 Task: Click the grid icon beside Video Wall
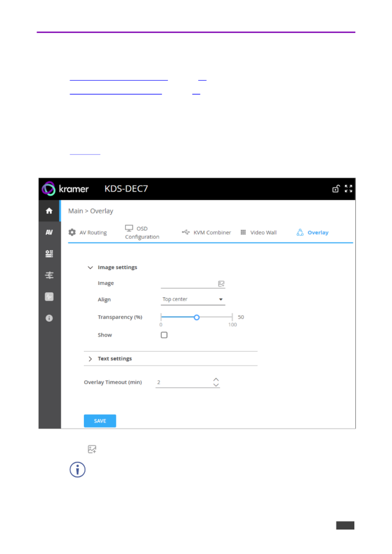click(x=243, y=232)
